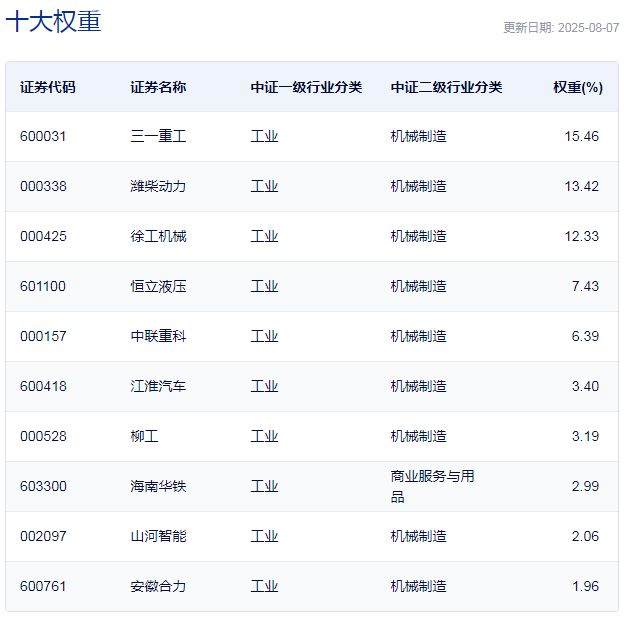Viewport: 624px width, 618px height.
Task: Select the name 徐工机械
Action: pos(158,236)
